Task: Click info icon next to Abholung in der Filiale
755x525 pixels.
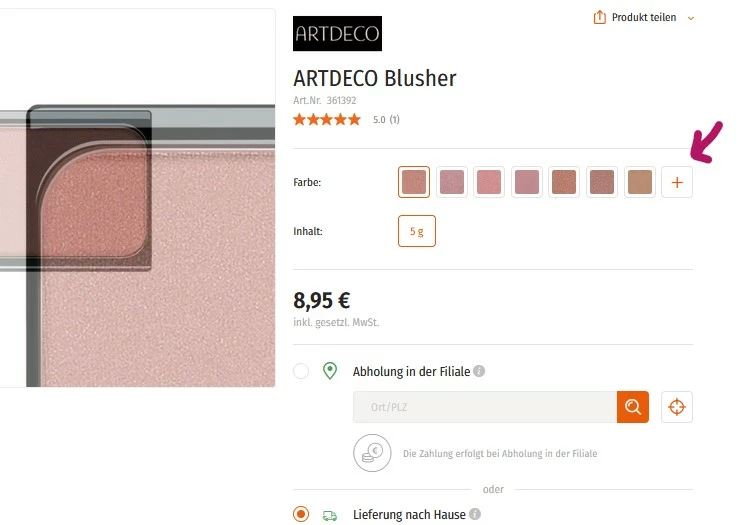Action: [x=479, y=371]
